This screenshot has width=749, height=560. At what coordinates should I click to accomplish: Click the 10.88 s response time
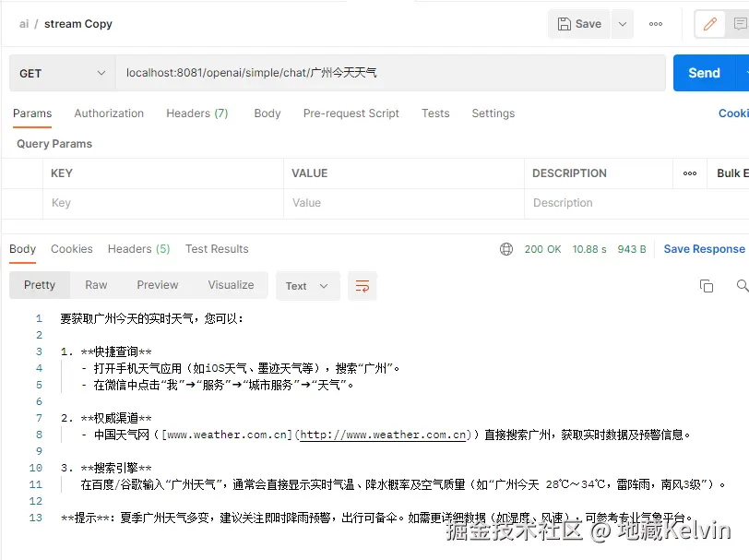(x=589, y=249)
